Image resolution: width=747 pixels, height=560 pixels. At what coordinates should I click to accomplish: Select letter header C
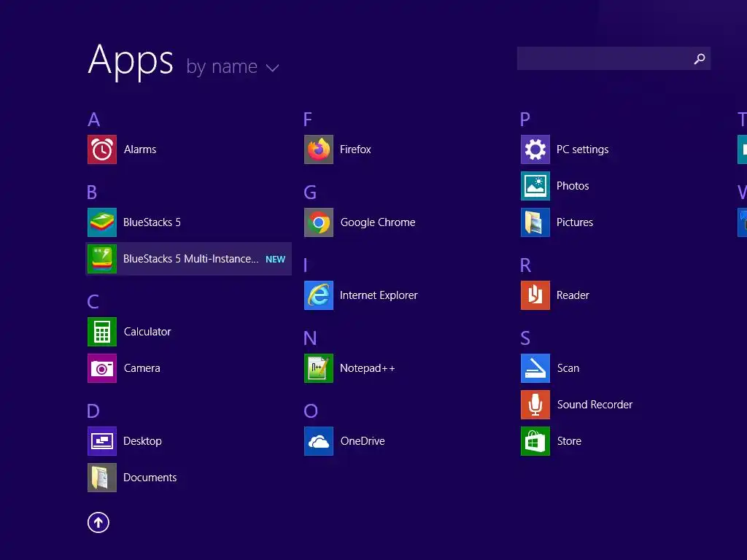pos(93,301)
